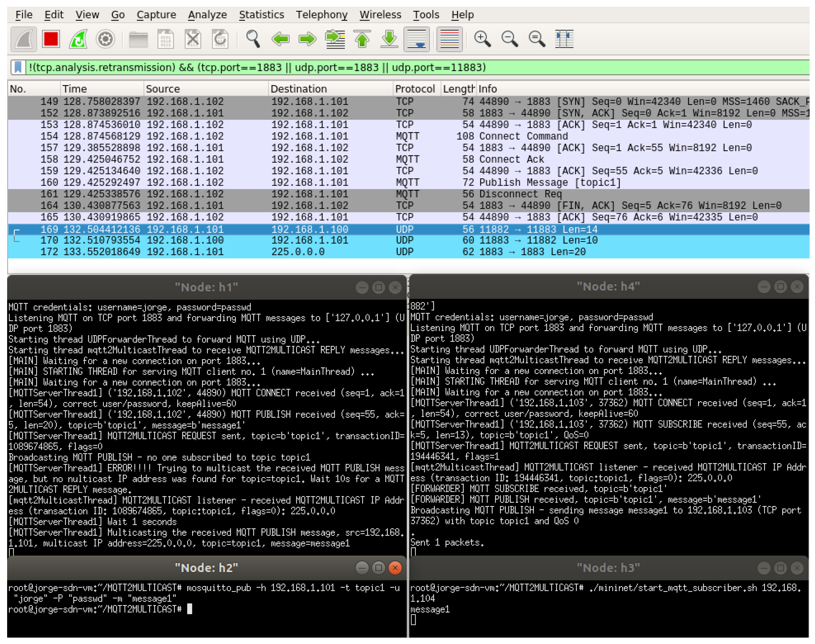Click the Find packet magnifier icon

(x=253, y=39)
